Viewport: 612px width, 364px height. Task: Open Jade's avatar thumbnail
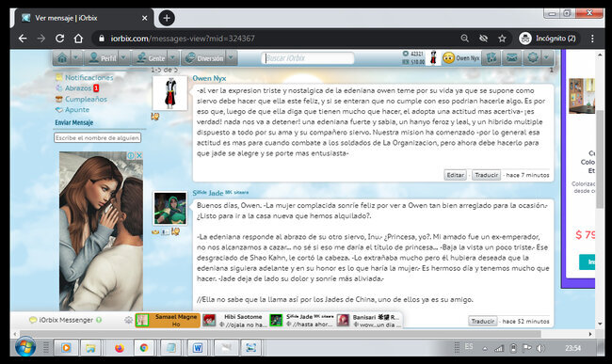(169, 209)
